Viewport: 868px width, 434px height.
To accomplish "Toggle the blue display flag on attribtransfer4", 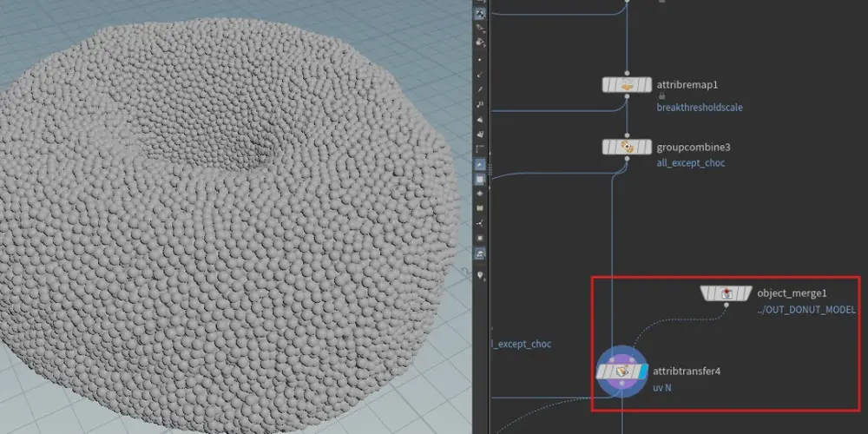I will point(642,372).
